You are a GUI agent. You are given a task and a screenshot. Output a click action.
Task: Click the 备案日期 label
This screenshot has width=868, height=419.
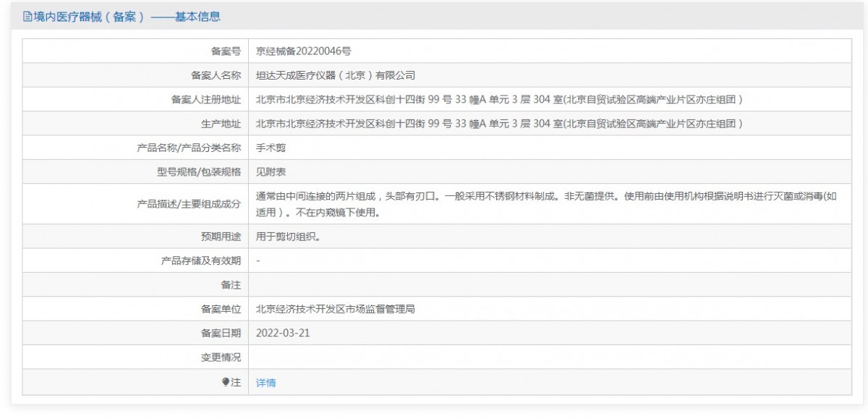(221, 333)
